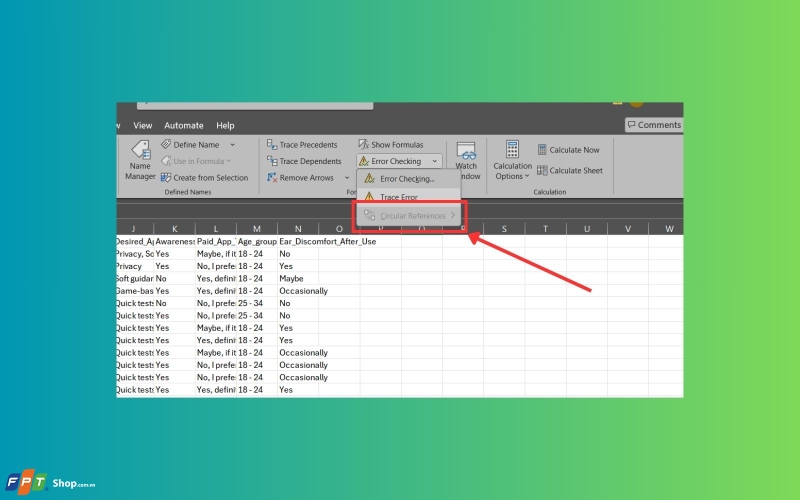Toggle Show Formulas

pyautogui.click(x=391, y=145)
